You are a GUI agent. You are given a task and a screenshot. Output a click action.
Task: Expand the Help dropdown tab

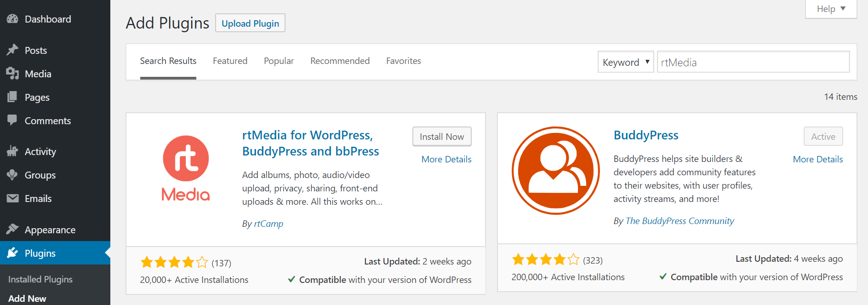(831, 9)
